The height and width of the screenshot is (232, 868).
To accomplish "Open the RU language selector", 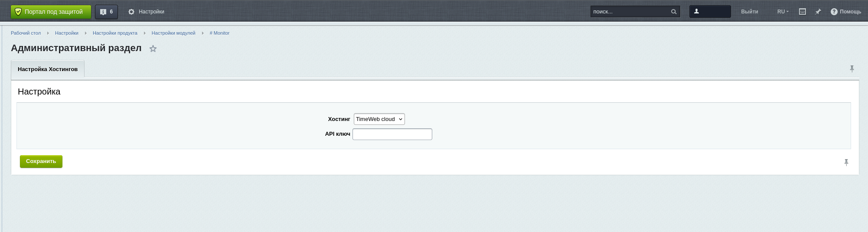I will (x=783, y=12).
